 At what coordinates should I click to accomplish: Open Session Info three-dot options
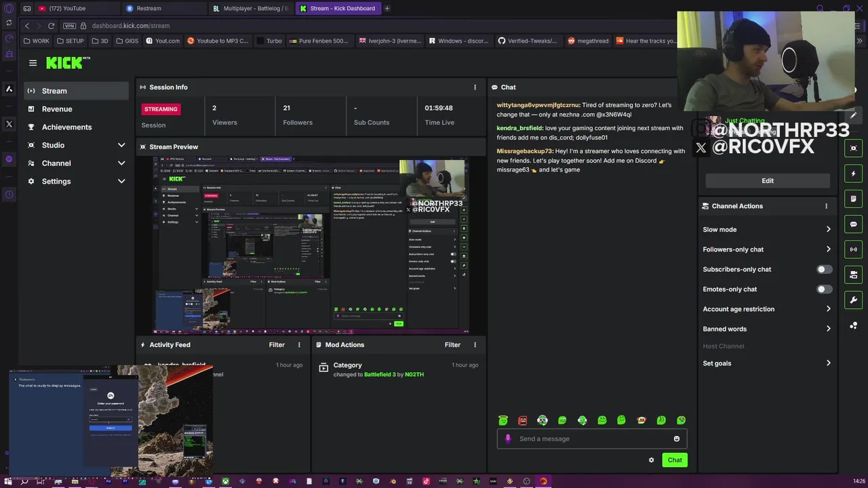pos(475,87)
